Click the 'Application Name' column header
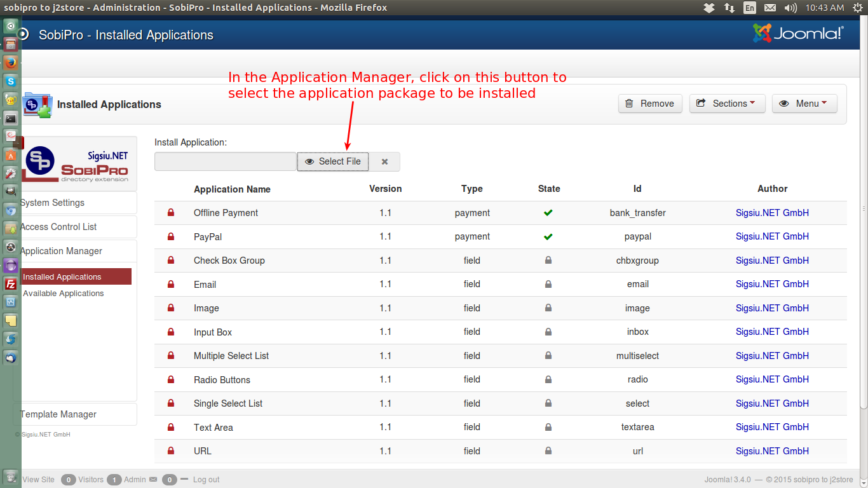 [232, 189]
